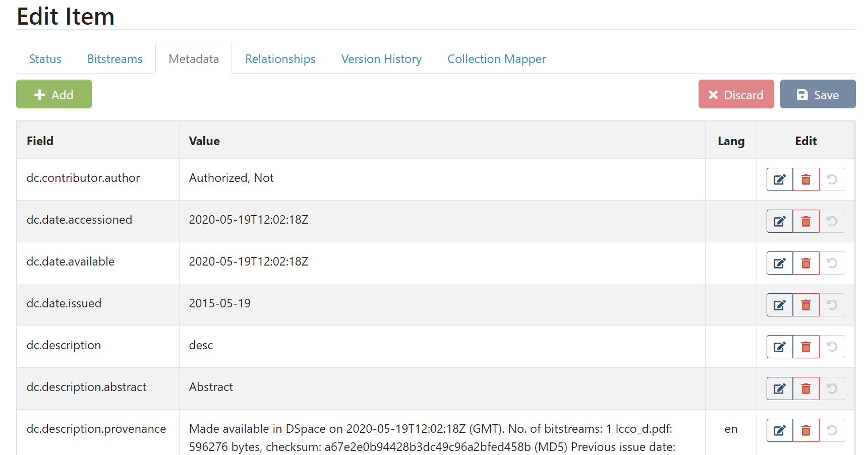Screen dimensions: 868x455
Task: Discard the metadata changes
Action: click(x=735, y=94)
